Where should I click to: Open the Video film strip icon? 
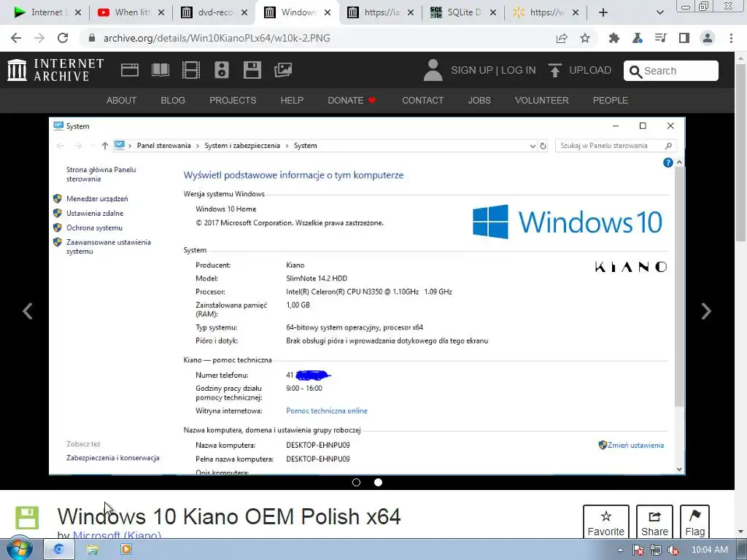point(191,70)
